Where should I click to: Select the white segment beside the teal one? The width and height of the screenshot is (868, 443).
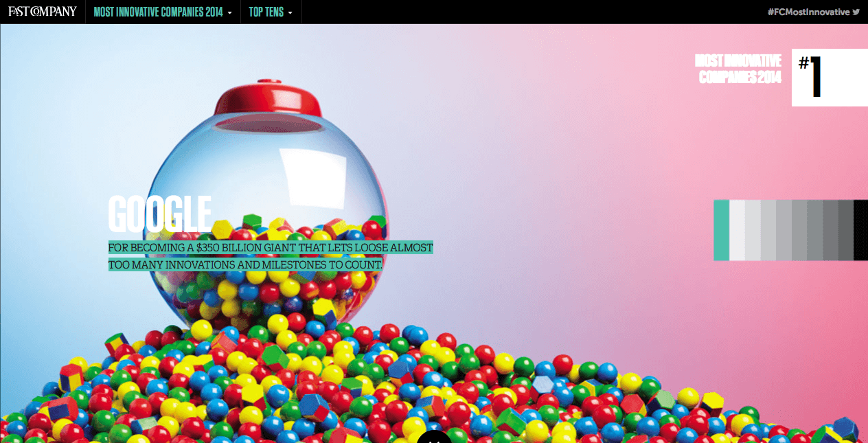[737, 230]
